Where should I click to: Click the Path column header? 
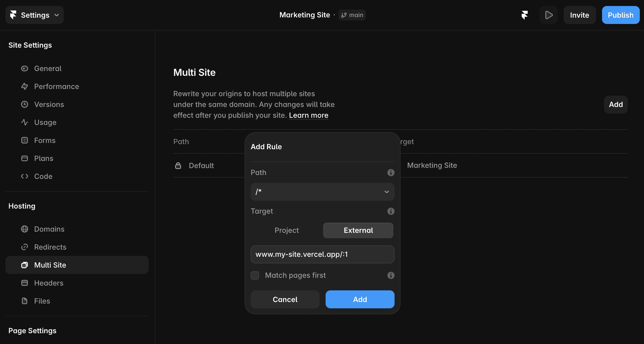[x=181, y=142]
